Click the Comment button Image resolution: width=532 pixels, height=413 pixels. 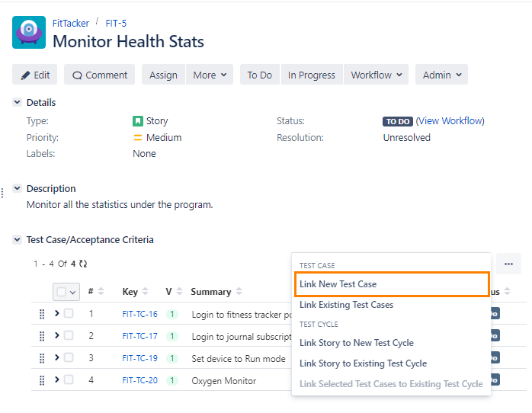(x=99, y=75)
